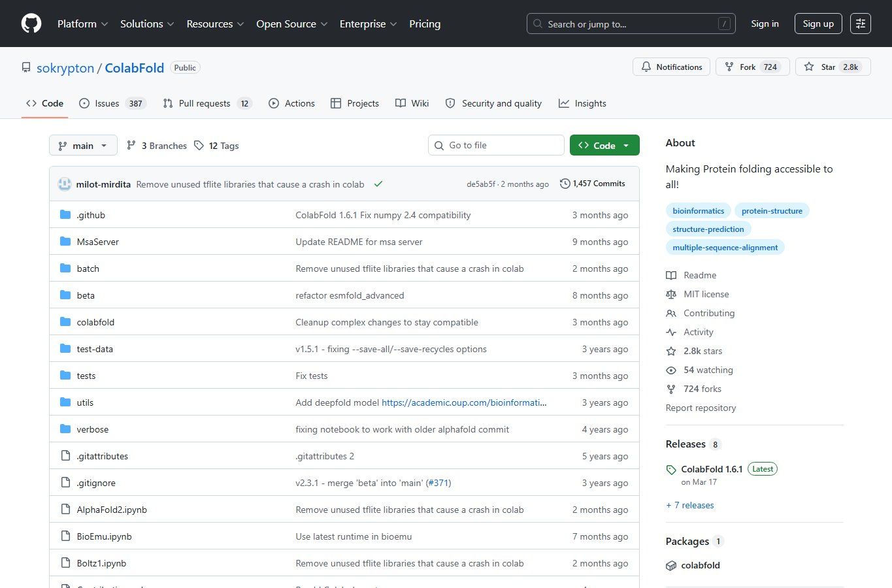This screenshot has height=588, width=892.
Task: Go to the GitHub homepage logo
Action: [31, 24]
